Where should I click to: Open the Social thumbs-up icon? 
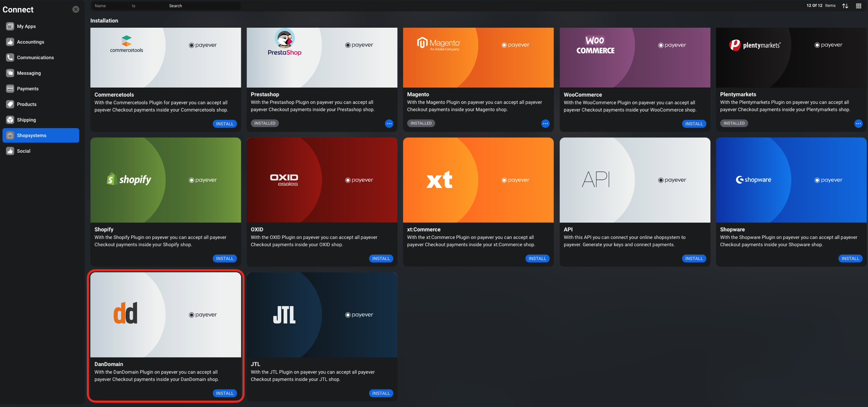click(10, 151)
